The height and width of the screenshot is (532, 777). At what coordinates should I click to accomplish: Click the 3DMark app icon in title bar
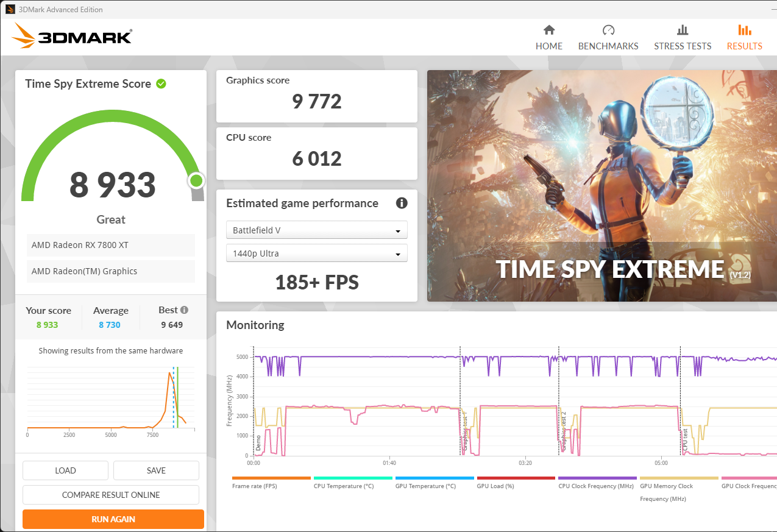pyautogui.click(x=10, y=9)
